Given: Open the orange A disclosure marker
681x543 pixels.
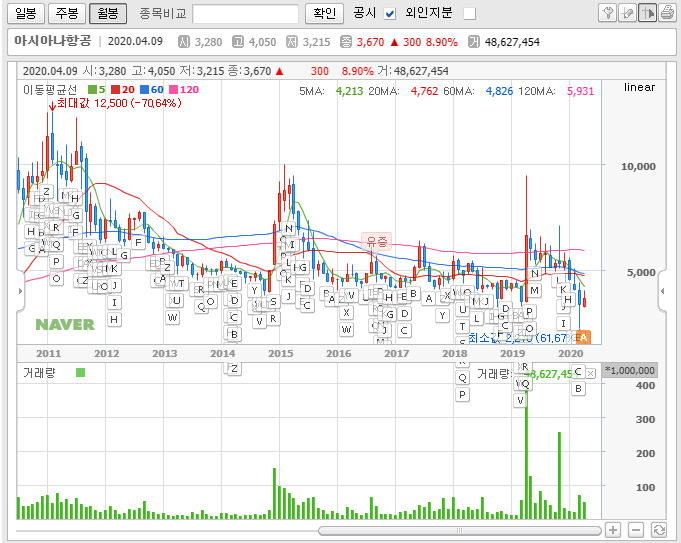Looking at the screenshot, I should (583, 337).
